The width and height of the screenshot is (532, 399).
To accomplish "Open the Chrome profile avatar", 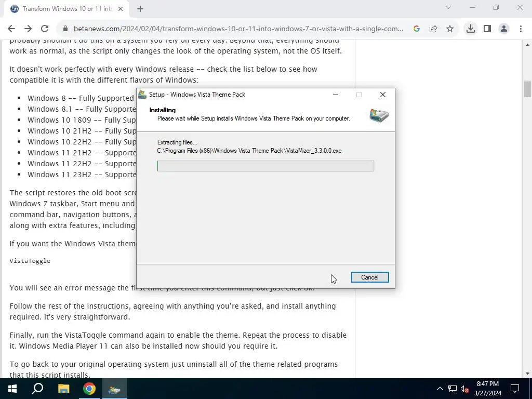I will pos(504,29).
